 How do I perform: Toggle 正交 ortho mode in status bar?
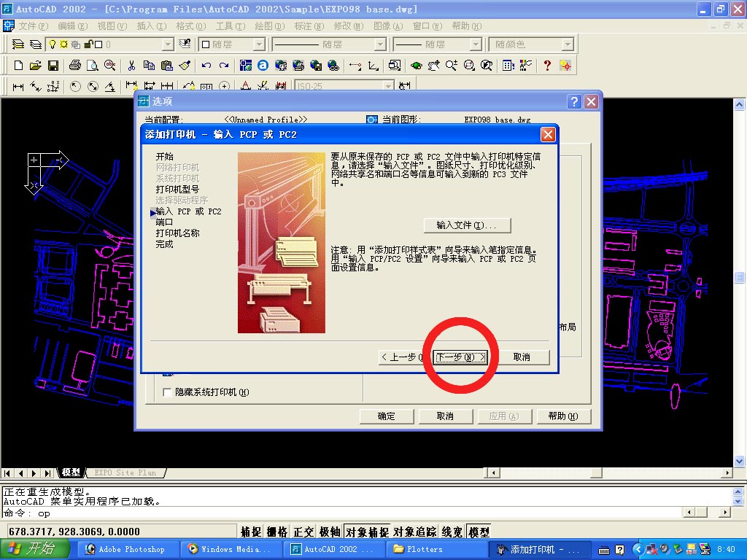click(x=303, y=532)
